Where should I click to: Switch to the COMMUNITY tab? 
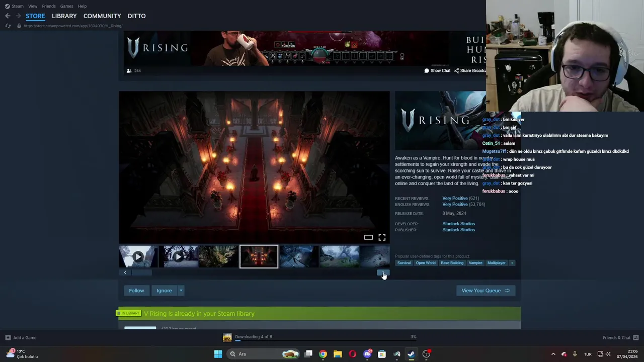[102, 16]
